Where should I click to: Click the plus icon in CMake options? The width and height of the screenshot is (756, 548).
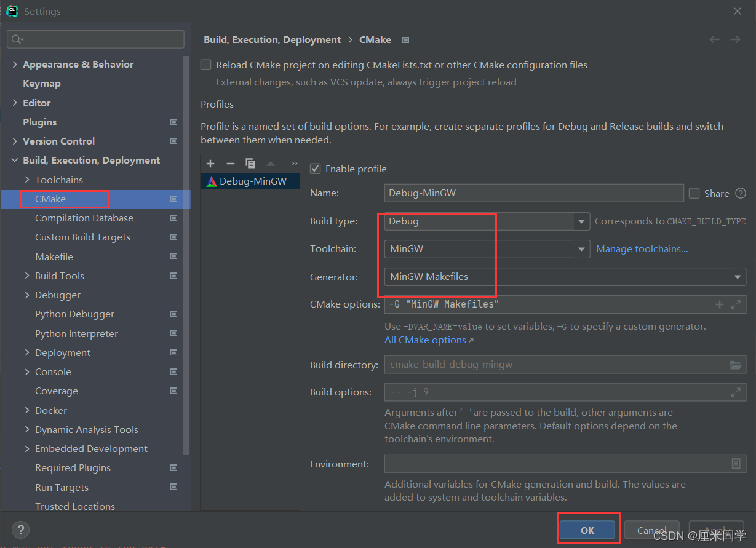[x=720, y=304]
